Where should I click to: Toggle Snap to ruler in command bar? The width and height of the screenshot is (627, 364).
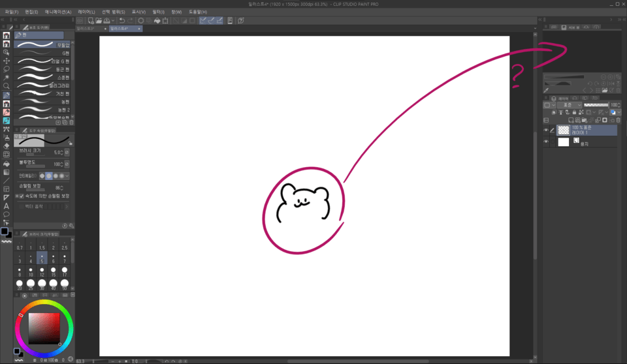pyautogui.click(x=203, y=20)
